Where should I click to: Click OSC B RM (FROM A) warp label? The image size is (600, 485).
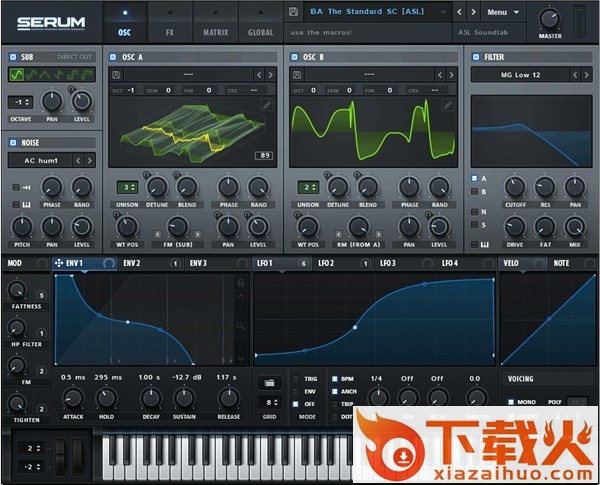(359, 245)
